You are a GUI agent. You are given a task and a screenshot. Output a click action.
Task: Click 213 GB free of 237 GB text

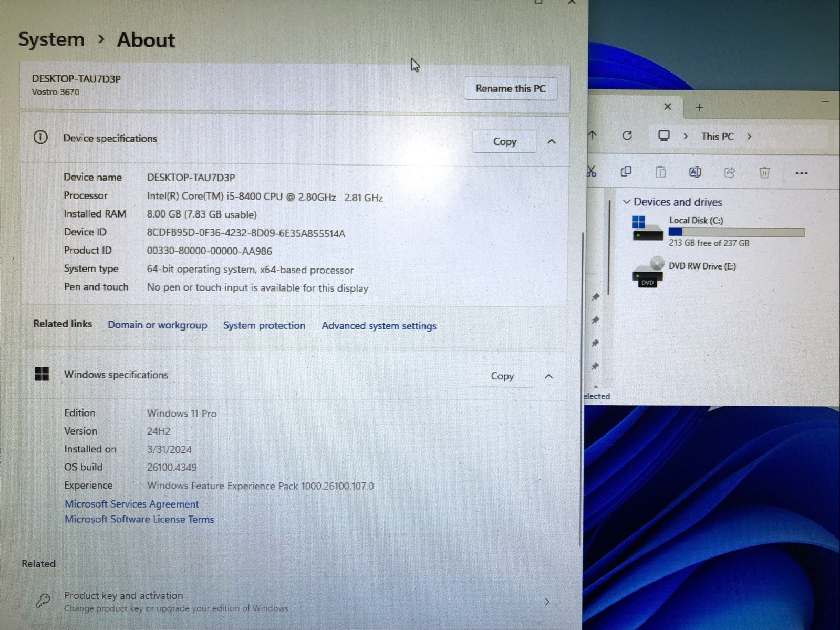coord(709,243)
